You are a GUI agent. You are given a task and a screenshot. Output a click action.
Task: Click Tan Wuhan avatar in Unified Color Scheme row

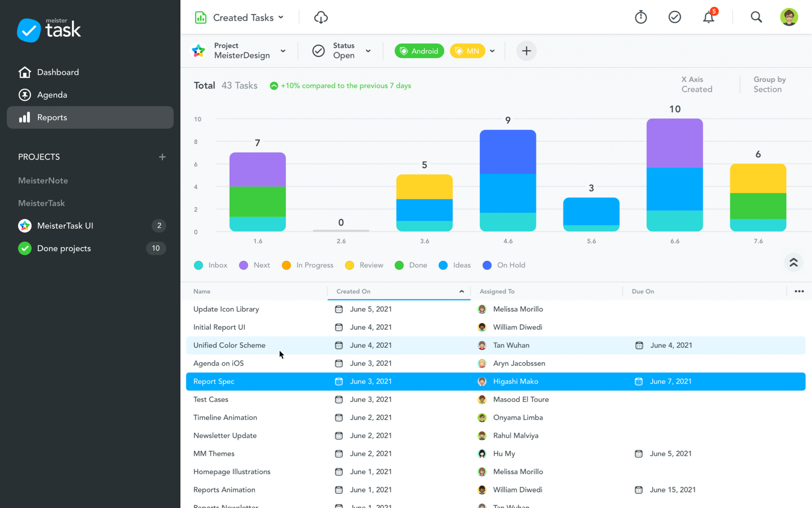click(482, 345)
